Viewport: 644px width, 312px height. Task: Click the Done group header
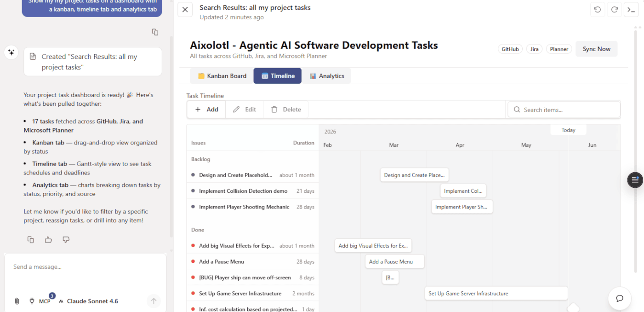(x=198, y=230)
